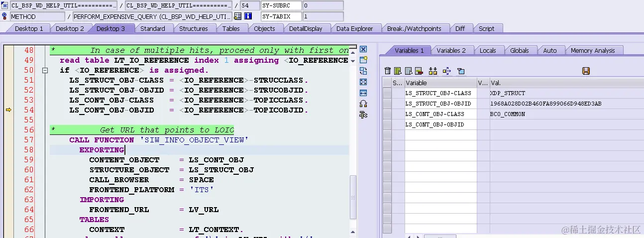
Task: Switch to Variables 2 tab
Action: pyautogui.click(x=451, y=50)
